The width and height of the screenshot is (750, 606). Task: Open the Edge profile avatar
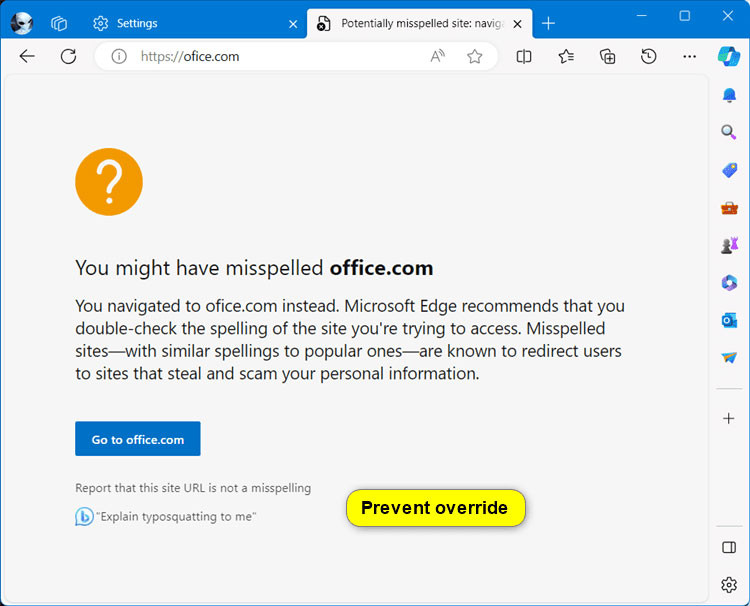pyautogui.click(x=22, y=23)
